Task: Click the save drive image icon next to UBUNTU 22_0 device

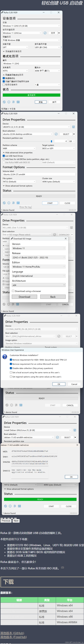Action: pos(74,127)
